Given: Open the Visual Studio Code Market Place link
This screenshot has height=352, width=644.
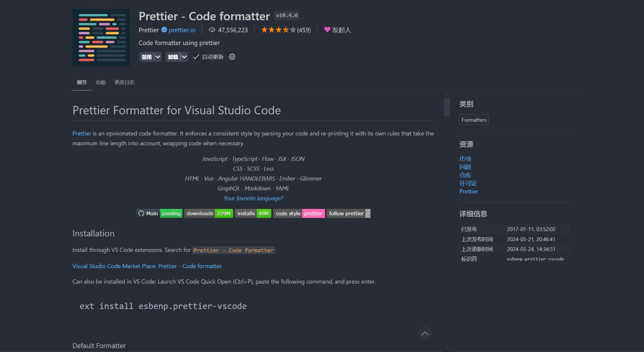Looking at the screenshot, I should point(147,266).
